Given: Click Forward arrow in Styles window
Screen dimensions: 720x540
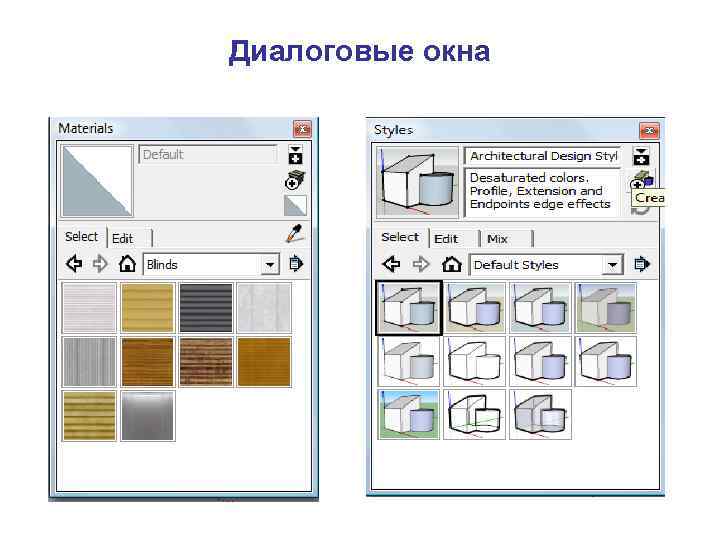Looking at the screenshot, I should (x=421, y=264).
